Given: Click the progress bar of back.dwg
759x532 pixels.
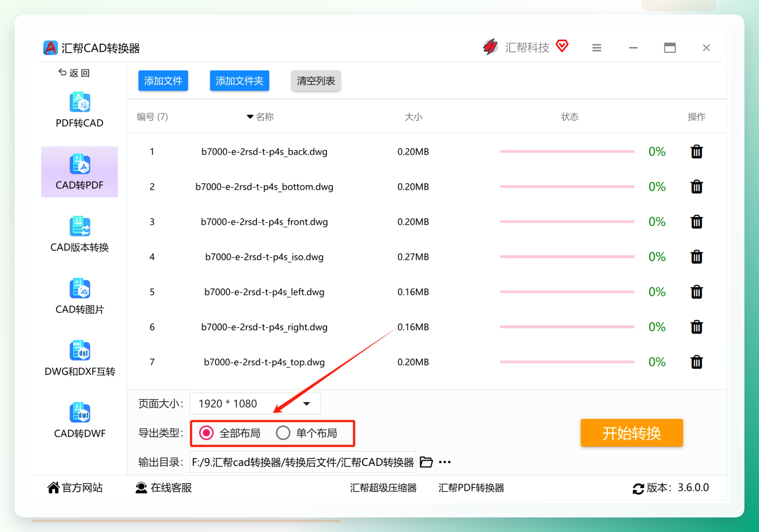Looking at the screenshot, I should (x=567, y=152).
